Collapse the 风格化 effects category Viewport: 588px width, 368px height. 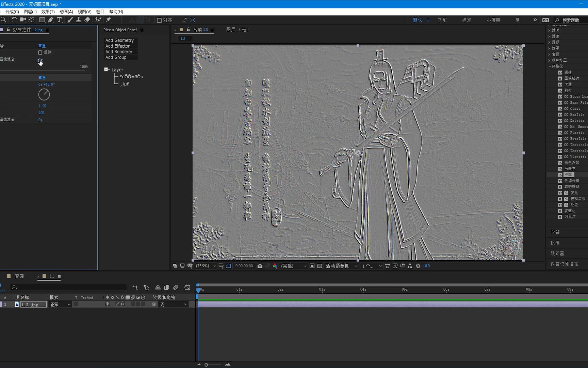click(x=549, y=66)
